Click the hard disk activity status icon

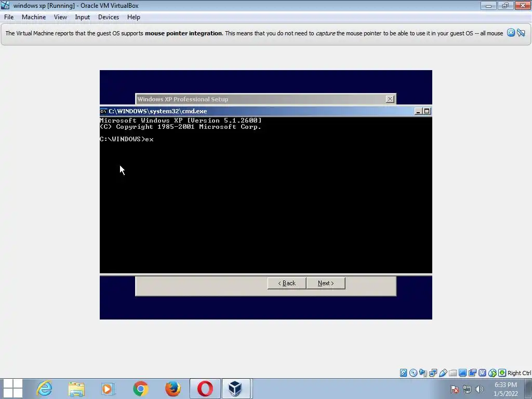(403, 373)
